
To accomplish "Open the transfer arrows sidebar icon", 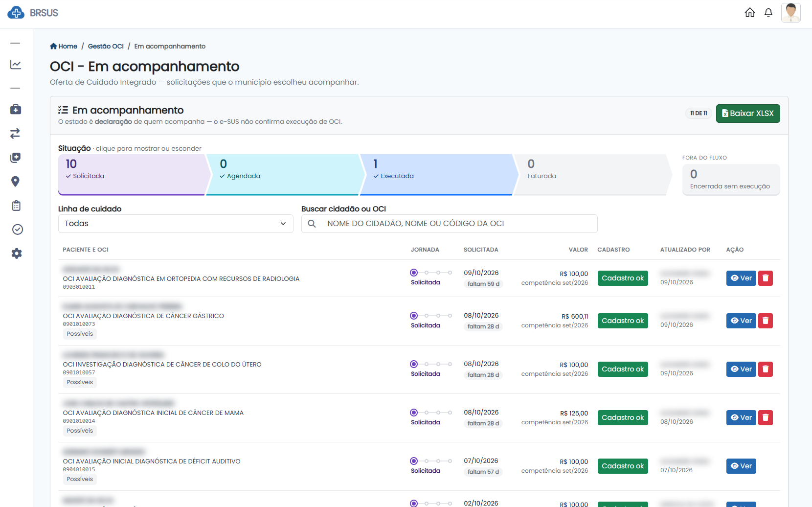I will [x=16, y=133].
